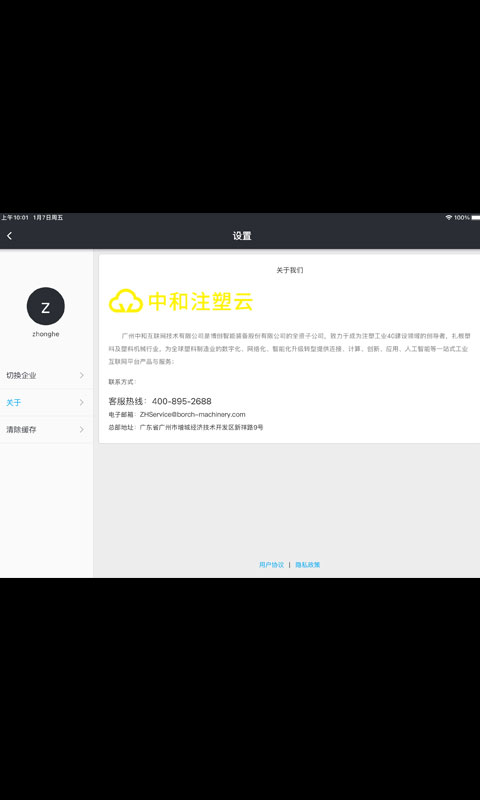Select the username zhonghe text
Viewport: 480px width, 800px height.
tap(45, 334)
